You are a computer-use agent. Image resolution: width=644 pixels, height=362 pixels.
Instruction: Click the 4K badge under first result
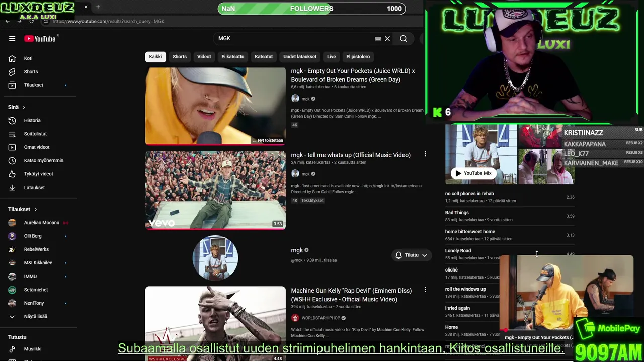click(295, 125)
